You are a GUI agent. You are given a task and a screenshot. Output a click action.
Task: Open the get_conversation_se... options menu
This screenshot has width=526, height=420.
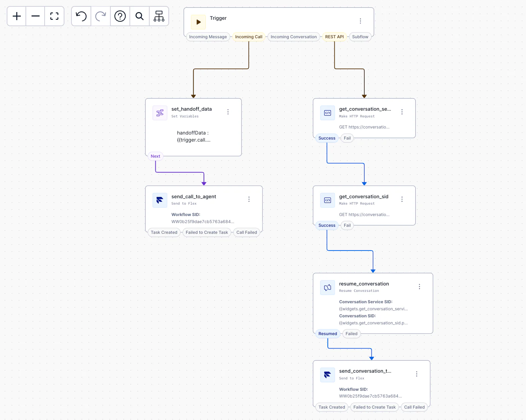(x=402, y=112)
